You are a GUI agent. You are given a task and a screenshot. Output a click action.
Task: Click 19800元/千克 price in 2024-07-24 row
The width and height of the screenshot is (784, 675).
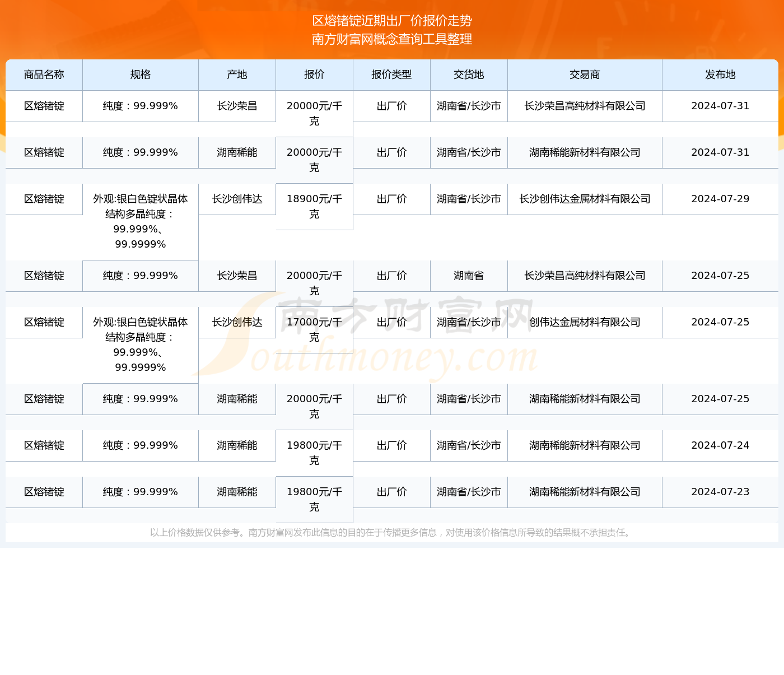click(x=315, y=453)
